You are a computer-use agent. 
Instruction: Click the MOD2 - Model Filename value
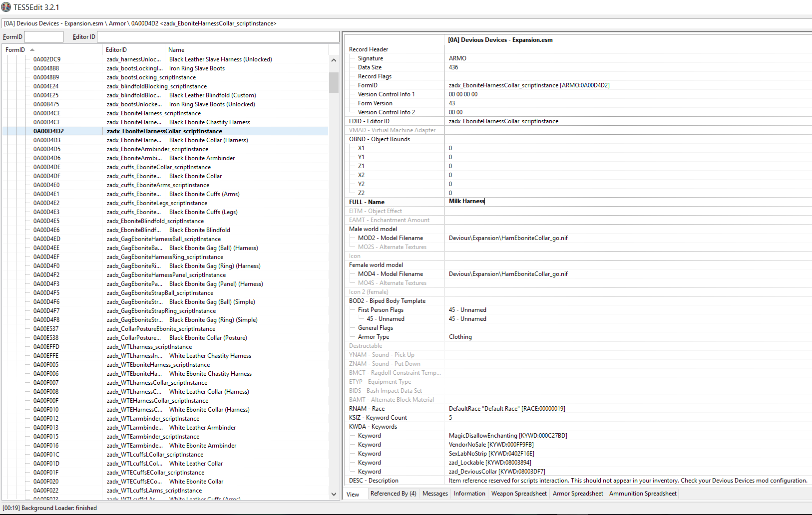click(x=508, y=238)
